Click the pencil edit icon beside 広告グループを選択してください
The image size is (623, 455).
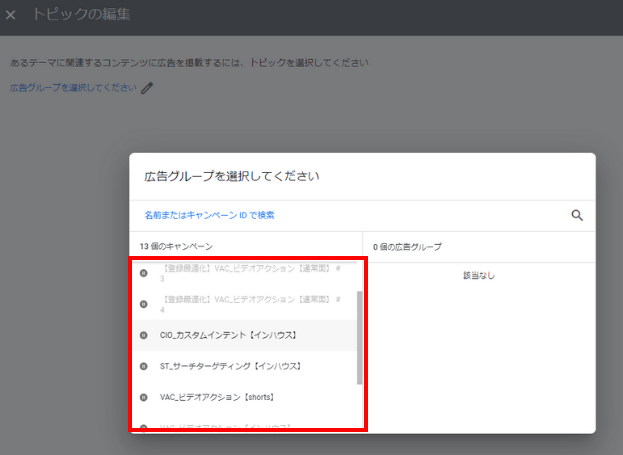click(x=148, y=88)
